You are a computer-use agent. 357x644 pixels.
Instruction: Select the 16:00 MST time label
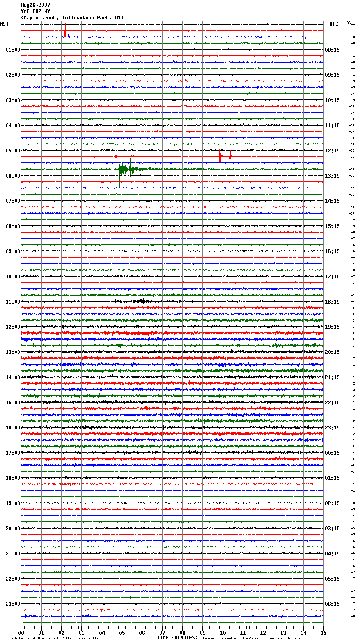point(13,428)
